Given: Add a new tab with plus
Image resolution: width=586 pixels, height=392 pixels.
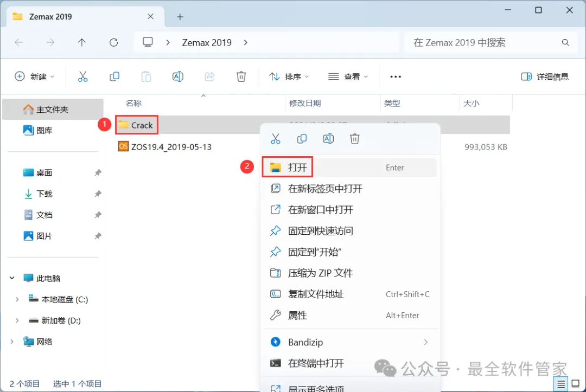Looking at the screenshot, I should point(180,17).
